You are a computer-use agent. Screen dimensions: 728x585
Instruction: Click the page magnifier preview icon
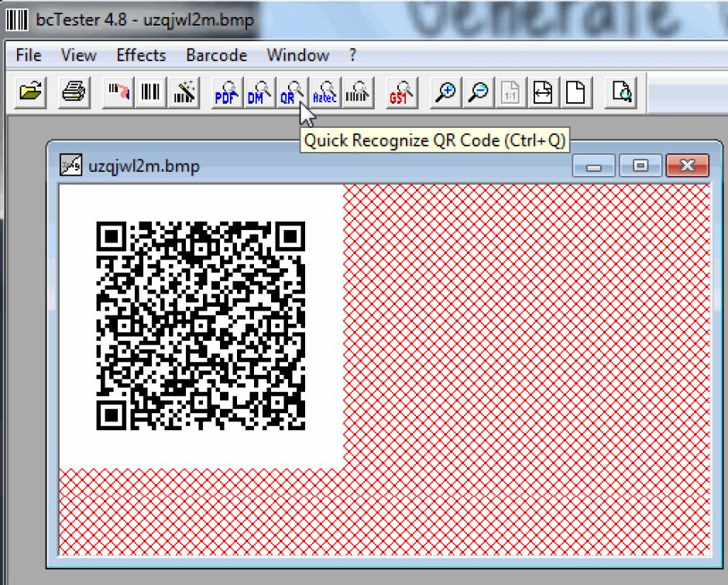click(621, 92)
